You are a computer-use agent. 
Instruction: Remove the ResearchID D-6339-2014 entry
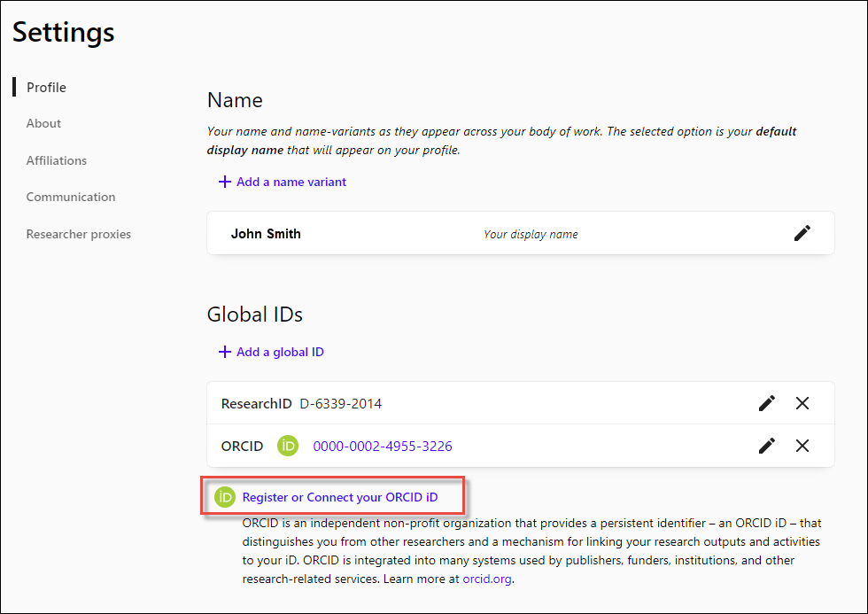point(802,403)
